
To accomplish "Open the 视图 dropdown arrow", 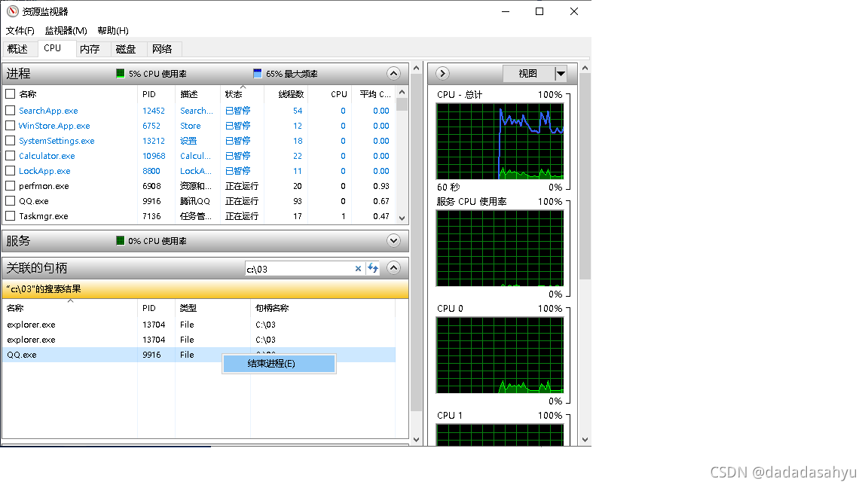I will [x=561, y=74].
